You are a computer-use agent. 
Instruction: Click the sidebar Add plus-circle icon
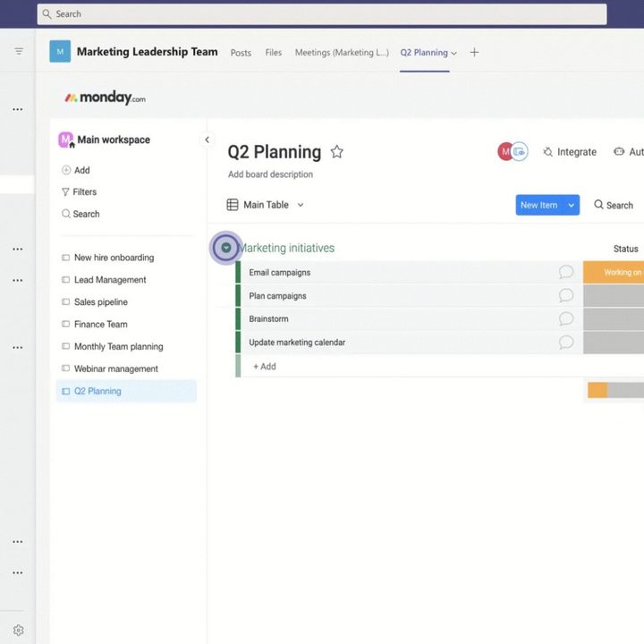tap(66, 170)
